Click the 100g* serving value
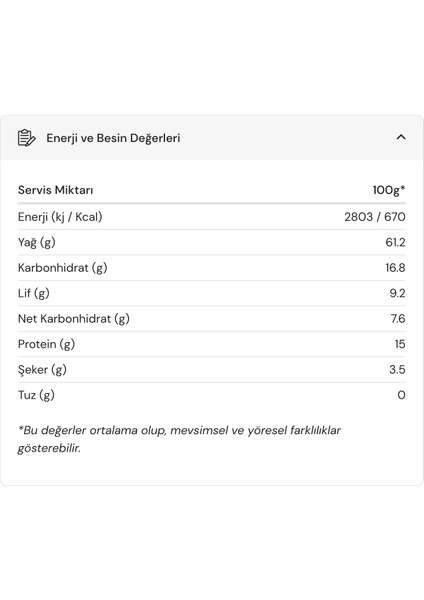 (x=389, y=190)
